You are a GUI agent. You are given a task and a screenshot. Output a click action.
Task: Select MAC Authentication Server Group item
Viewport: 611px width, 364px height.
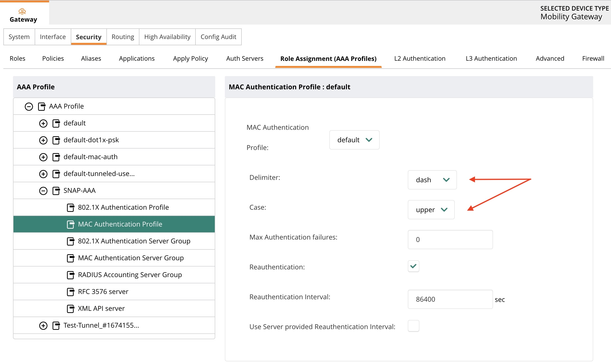pyautogui.click(x=130, y=258)
